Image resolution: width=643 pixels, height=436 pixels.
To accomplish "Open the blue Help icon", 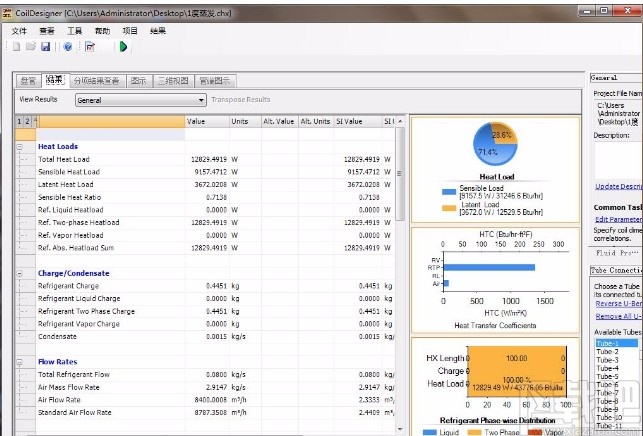I will [x=68, y=47].
